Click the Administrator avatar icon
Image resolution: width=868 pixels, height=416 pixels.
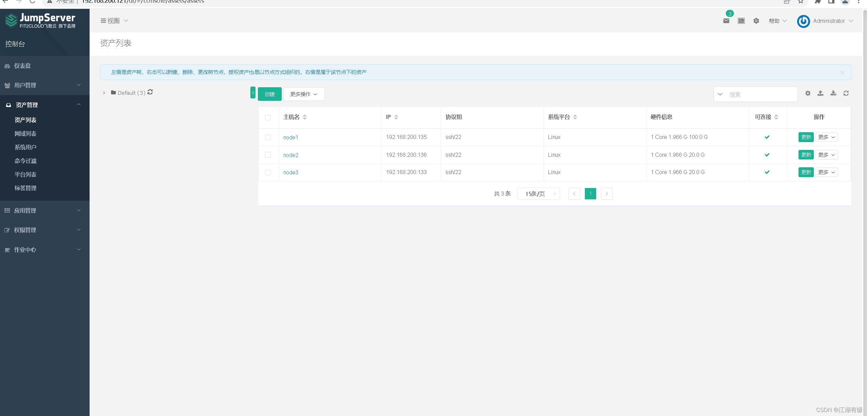803,21
